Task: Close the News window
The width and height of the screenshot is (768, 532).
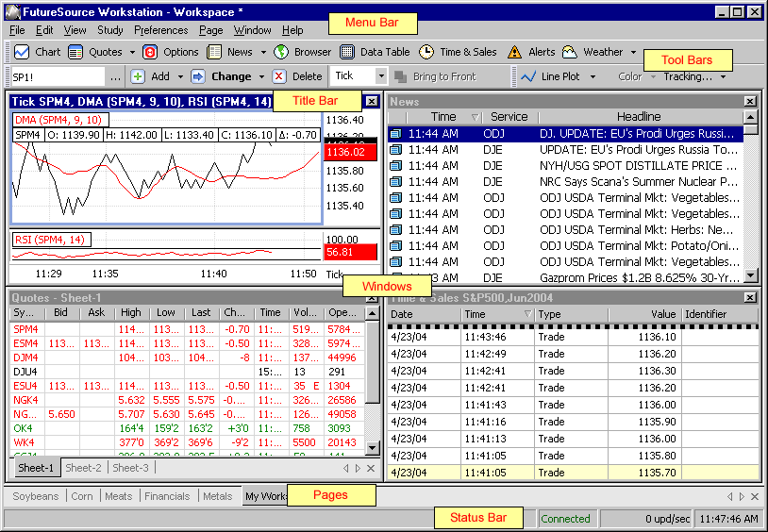Action: coord(750,102)
